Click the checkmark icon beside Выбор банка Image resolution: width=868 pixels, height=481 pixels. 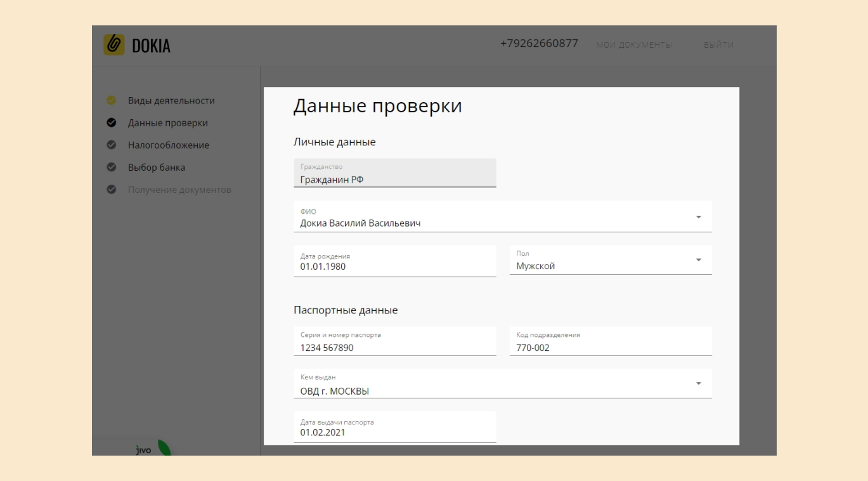point(111,168)
